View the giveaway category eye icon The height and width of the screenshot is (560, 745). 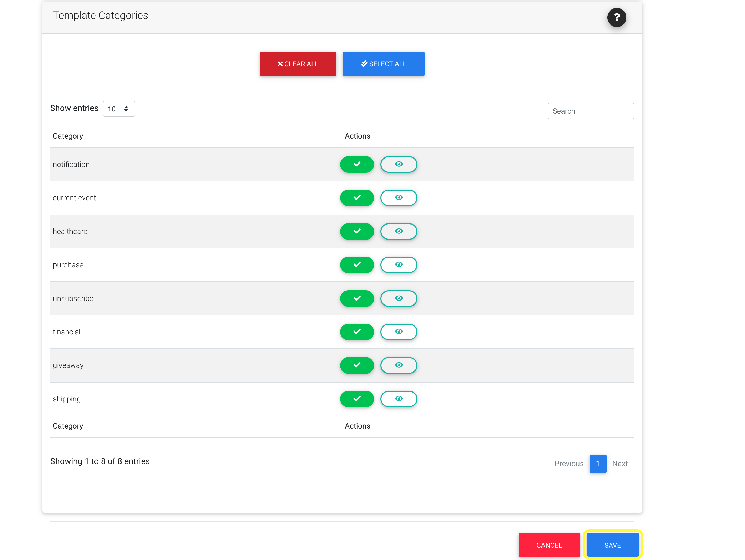point(399,365)
